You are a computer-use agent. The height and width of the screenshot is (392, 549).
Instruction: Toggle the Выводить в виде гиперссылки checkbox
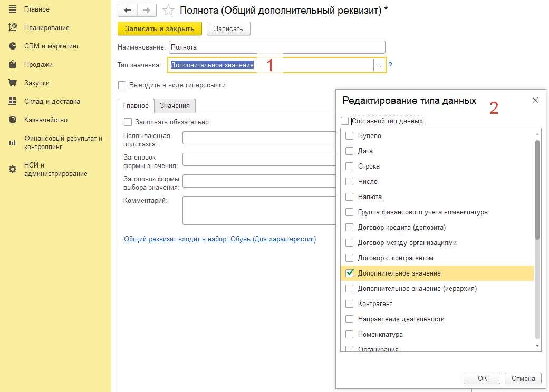[122, 85]
